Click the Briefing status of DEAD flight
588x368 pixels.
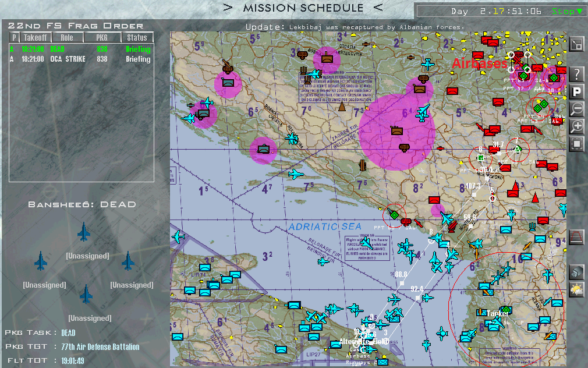[138, 49]
